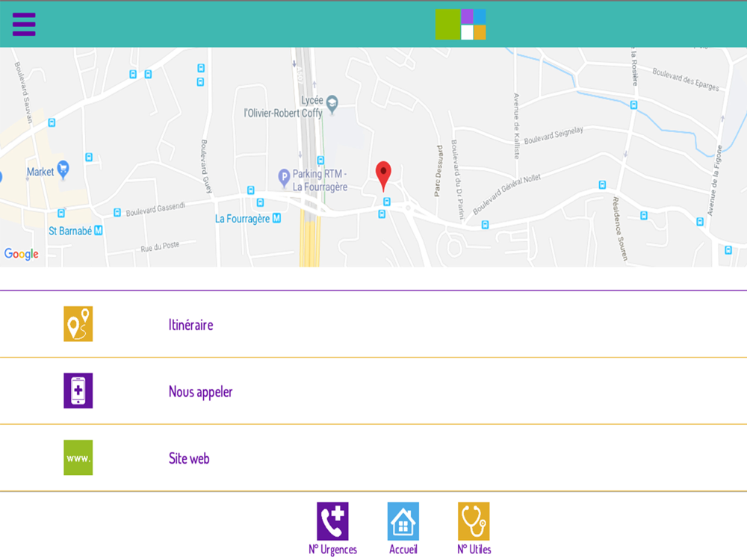Tap the green www icon

[78, 457]
